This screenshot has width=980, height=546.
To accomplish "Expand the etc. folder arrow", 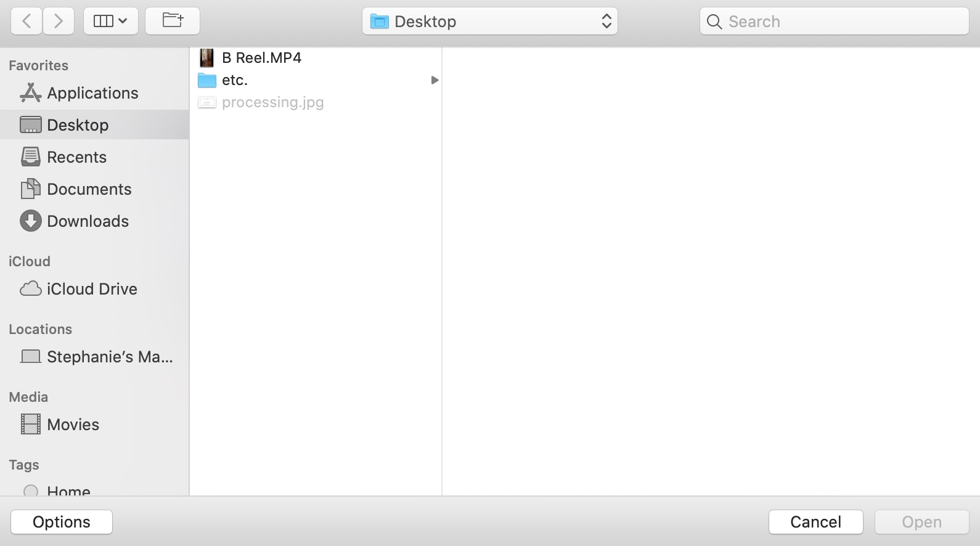I will [435, 80].
